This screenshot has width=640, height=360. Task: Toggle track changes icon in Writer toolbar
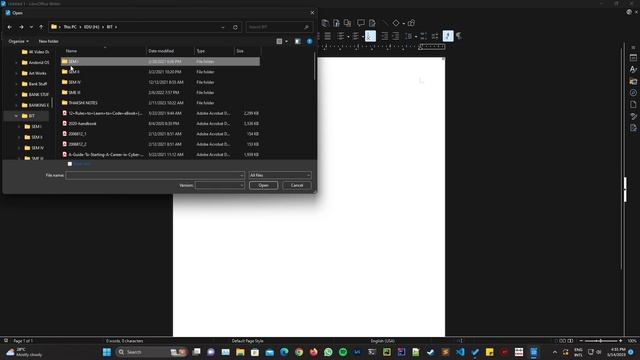pyautogui.click(x=372, y=23)
